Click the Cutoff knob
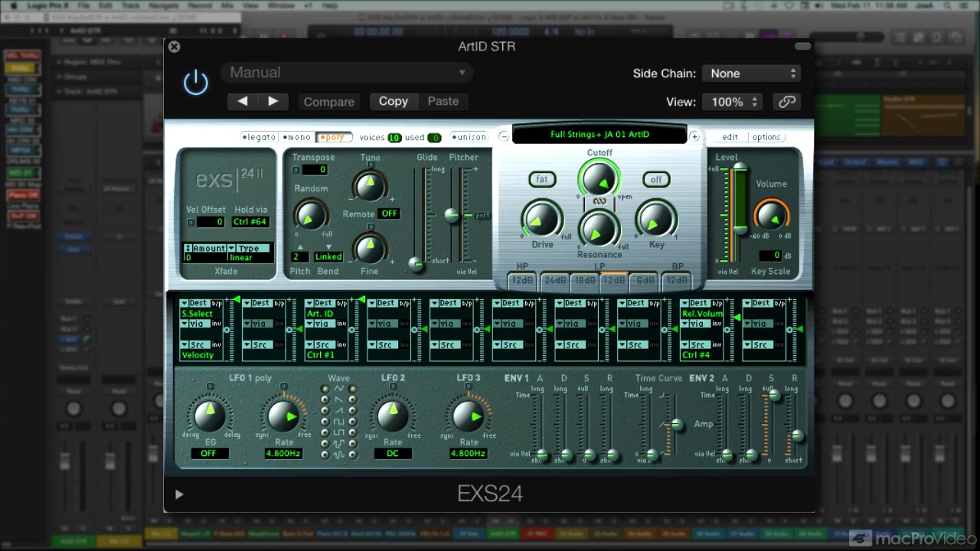This screenshot has width=980, height=551. pyautogui.click(x=599, y=178)
